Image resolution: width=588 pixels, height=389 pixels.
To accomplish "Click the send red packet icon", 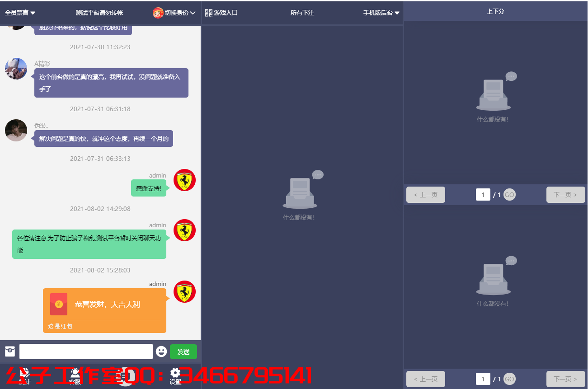I will (x=10, y=352).
